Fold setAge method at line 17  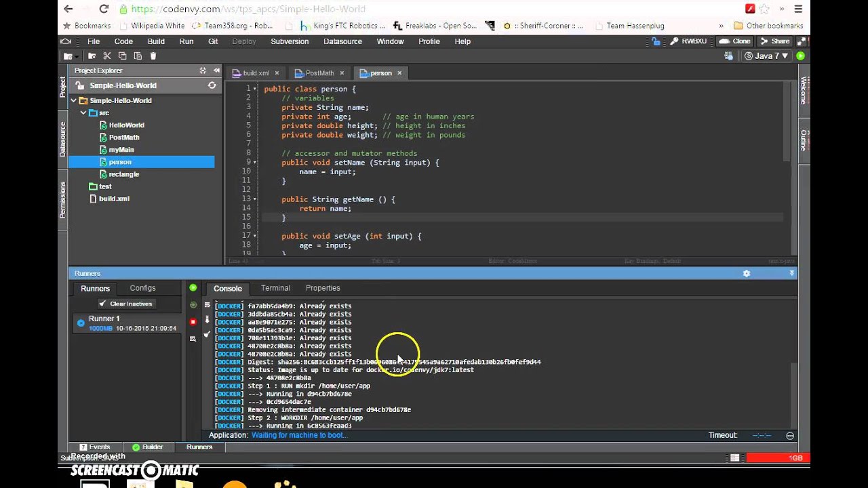(255, 236)
